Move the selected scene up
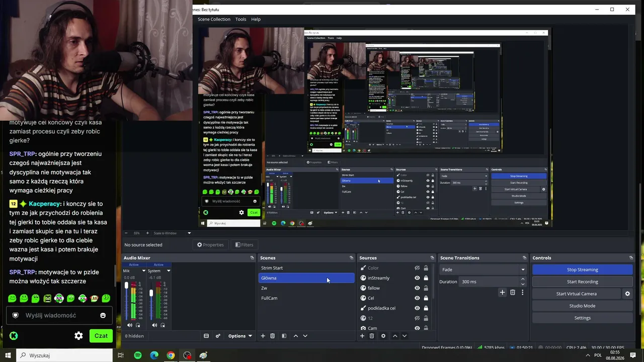The image size is (644, 362). (296, 336)
